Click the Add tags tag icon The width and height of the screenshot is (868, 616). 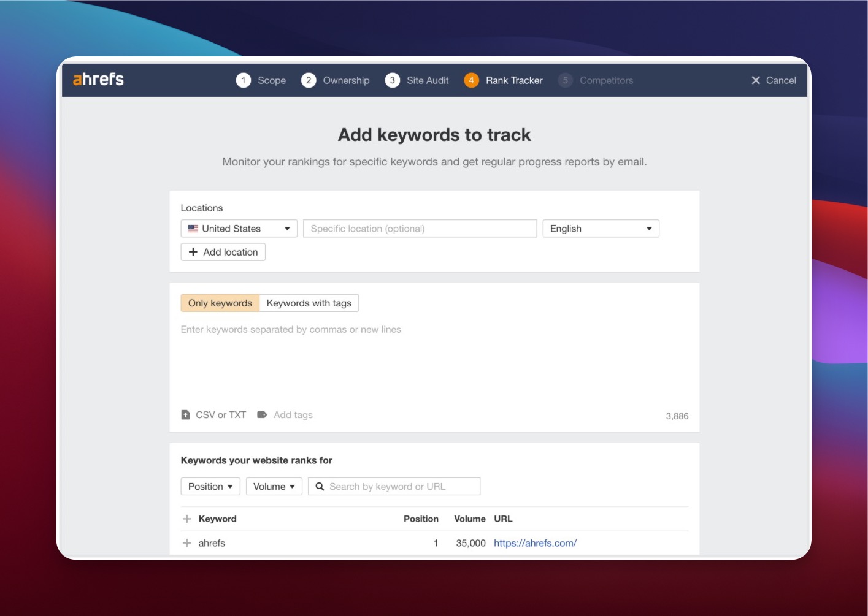tap(263, 414)
